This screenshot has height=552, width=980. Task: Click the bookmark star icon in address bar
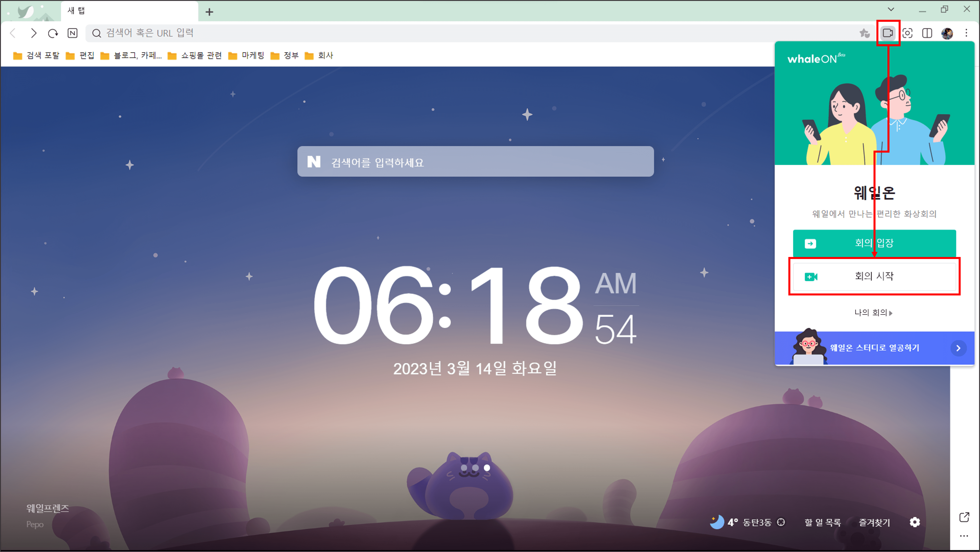(x=864, y=33)
